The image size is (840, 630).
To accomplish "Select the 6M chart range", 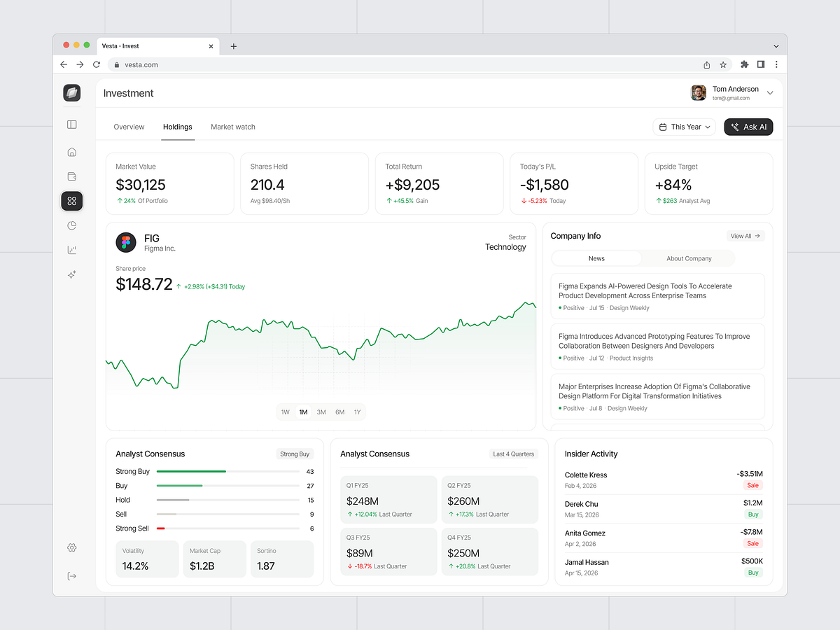I will tap(339, 412).
